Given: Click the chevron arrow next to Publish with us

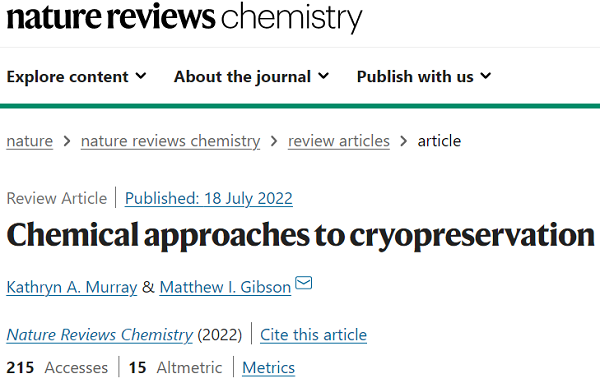Looking at the screenshot, I should (486, 76).
